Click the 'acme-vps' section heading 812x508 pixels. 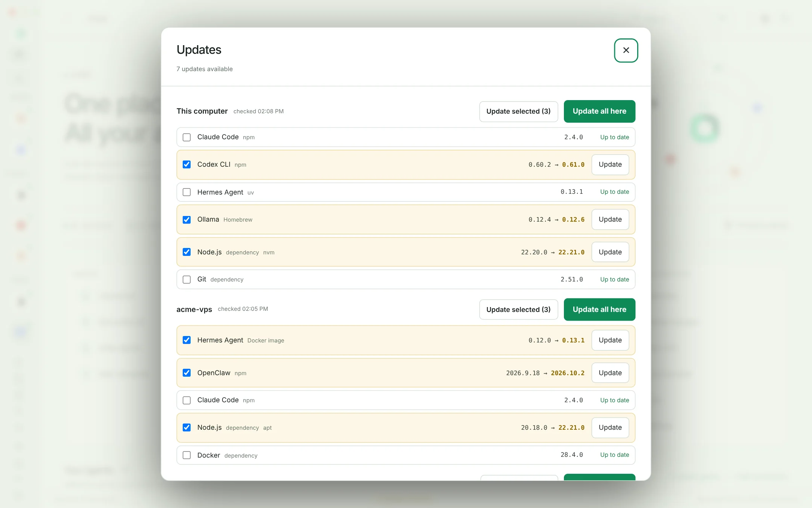point(194,309)
